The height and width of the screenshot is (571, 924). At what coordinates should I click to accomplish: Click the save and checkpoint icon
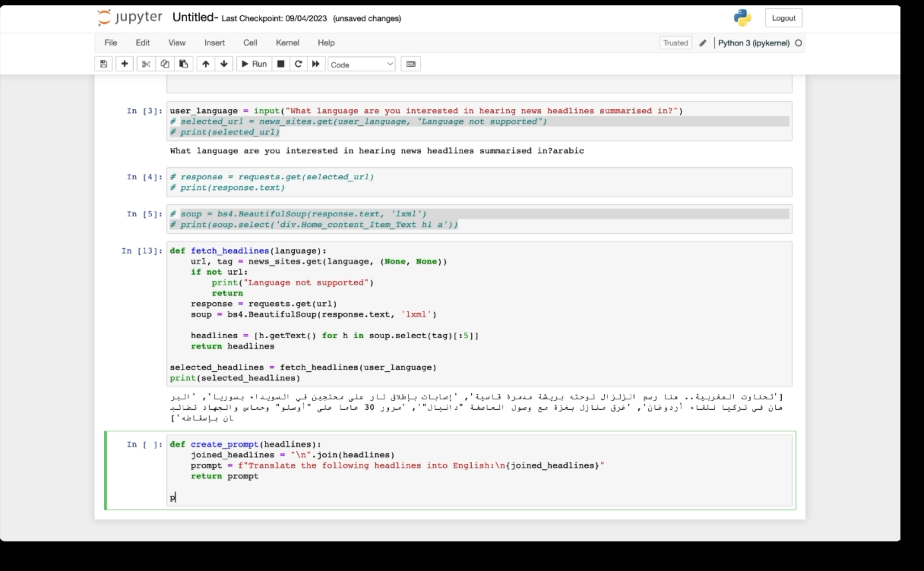(103, 64)
